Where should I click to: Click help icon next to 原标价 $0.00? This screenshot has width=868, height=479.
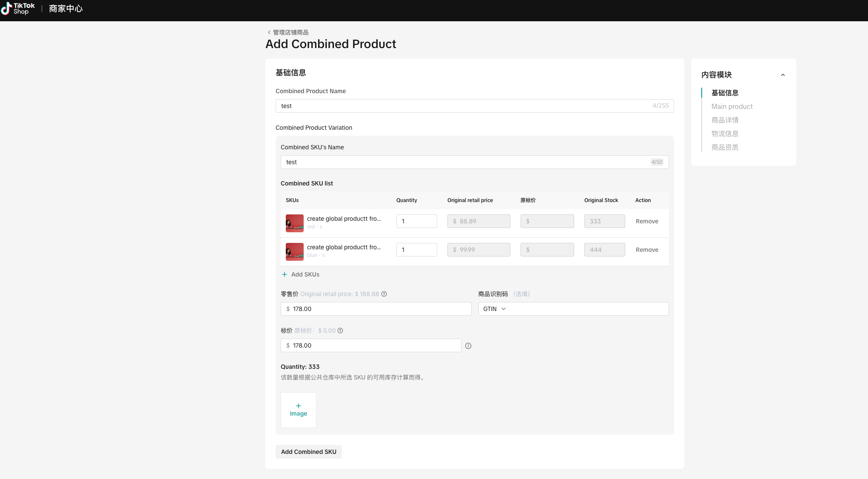[340, 331]
